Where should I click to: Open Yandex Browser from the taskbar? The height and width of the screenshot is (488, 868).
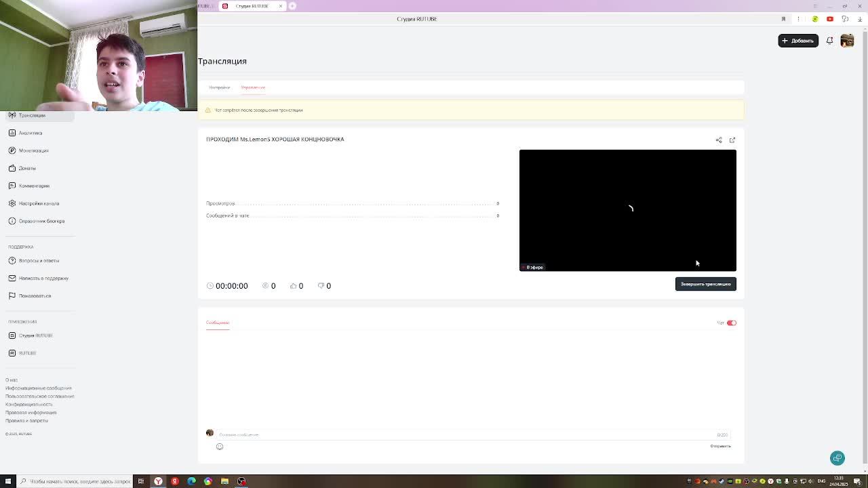(158, 481)
